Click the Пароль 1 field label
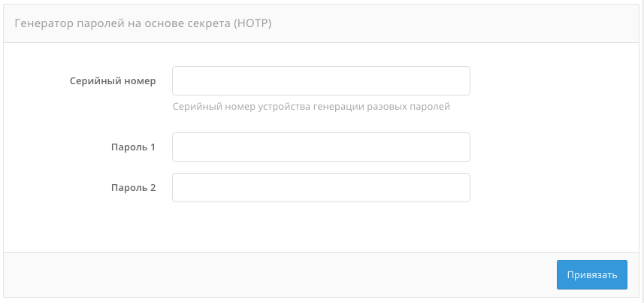The image size is (644, 303). coord(134,147)
